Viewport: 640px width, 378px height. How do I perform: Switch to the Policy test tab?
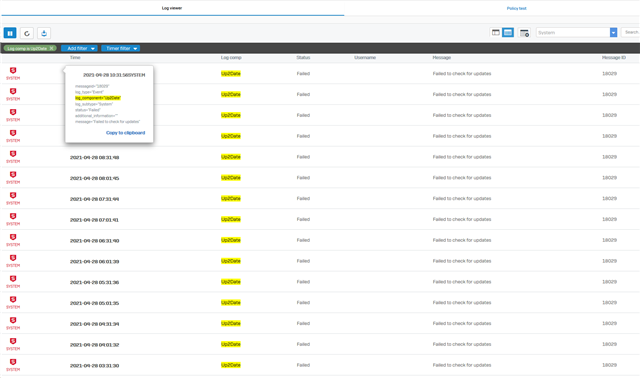point(516,8)
